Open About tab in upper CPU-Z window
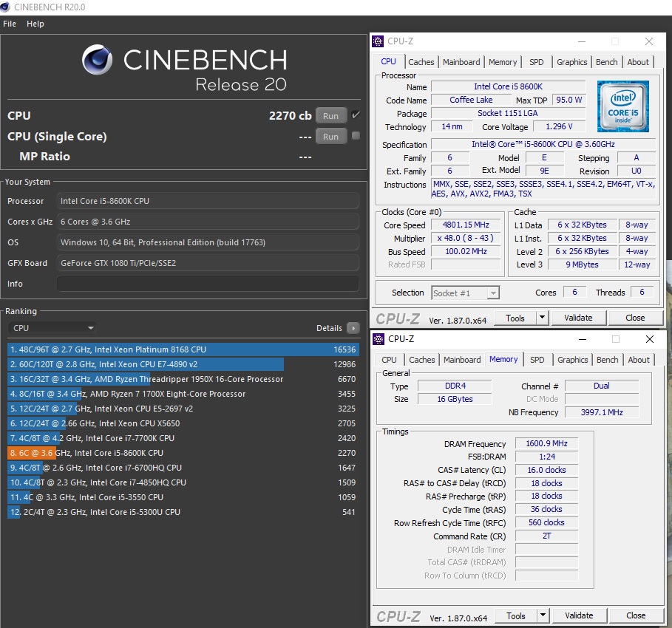Image resolution: width=672 pixels, height=628 pixels. [x=638, y=62]
